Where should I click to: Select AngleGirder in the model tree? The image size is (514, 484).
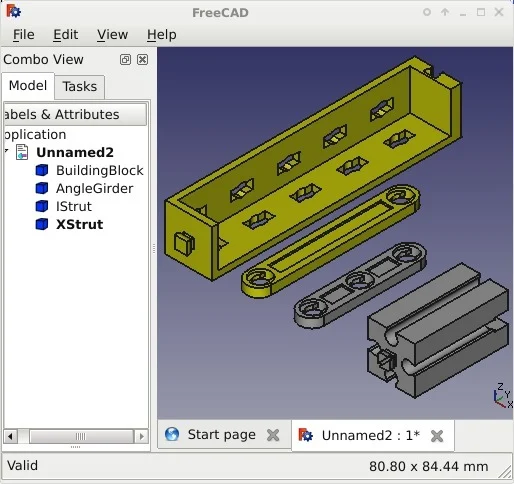[x=95, y=188]
